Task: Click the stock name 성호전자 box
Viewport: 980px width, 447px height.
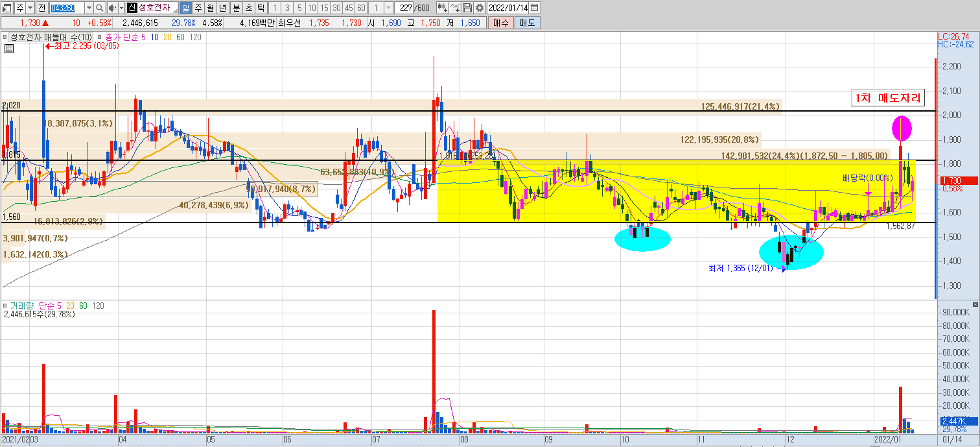Action: click(x=157, y=8)
